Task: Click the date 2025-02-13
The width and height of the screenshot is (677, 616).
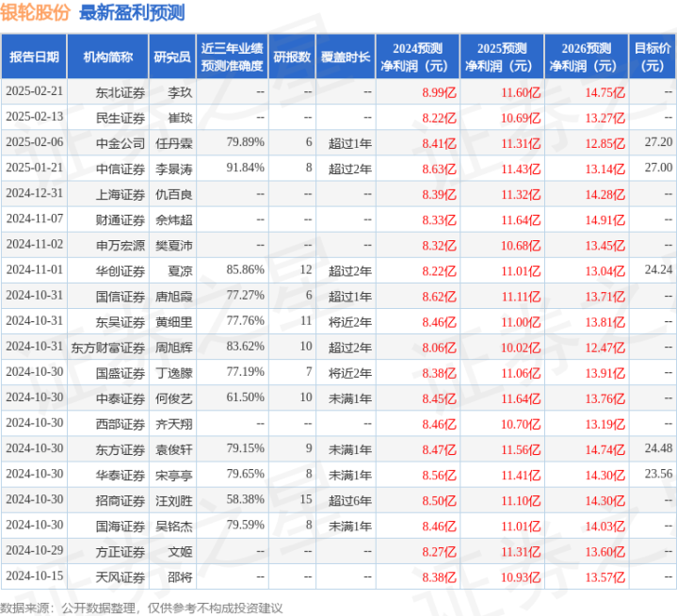Action: (35, 117)
